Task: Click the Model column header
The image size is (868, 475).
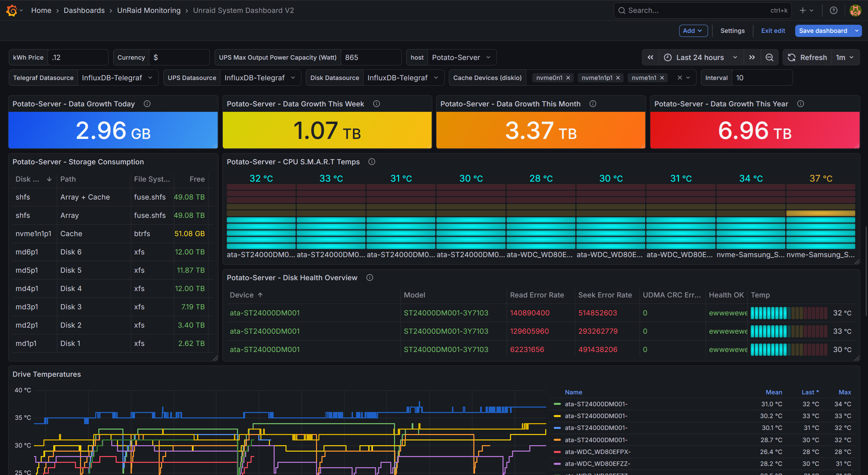Action: point(414,295)
